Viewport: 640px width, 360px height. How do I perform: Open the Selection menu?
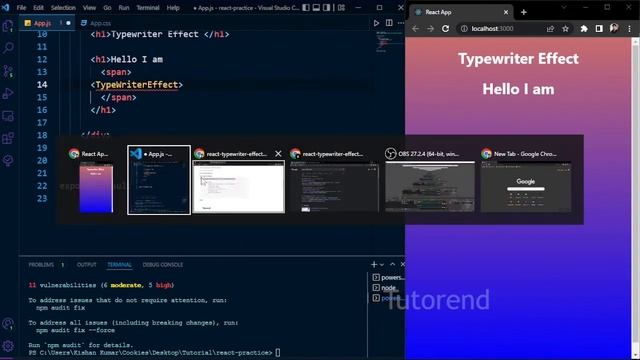tap(63, 7)
